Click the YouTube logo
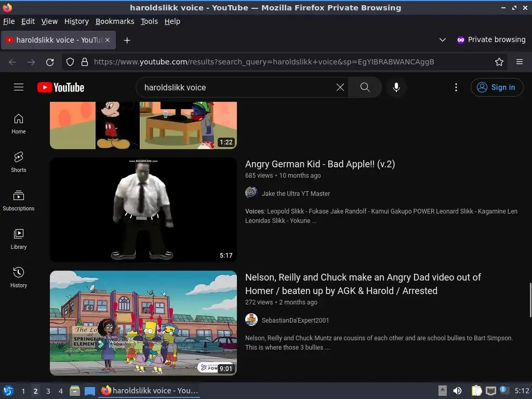The height and width of the screenshot is (399, 532). pos(61,87)
